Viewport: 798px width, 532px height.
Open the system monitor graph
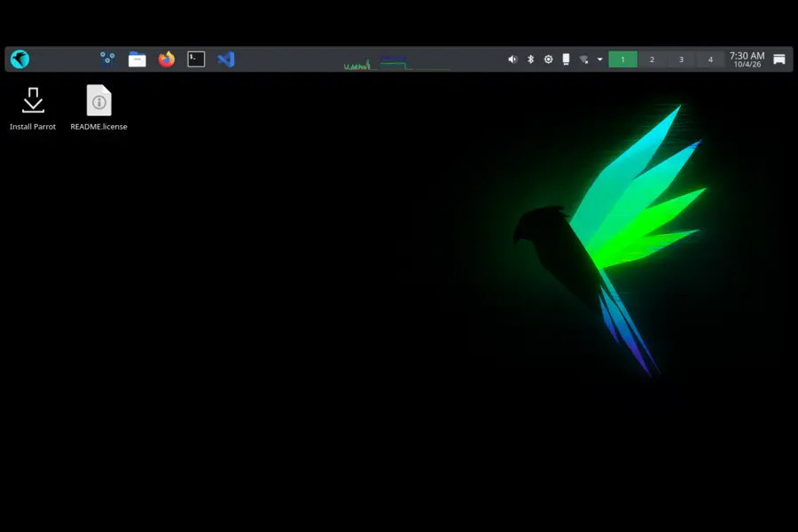tap(397, 63)
